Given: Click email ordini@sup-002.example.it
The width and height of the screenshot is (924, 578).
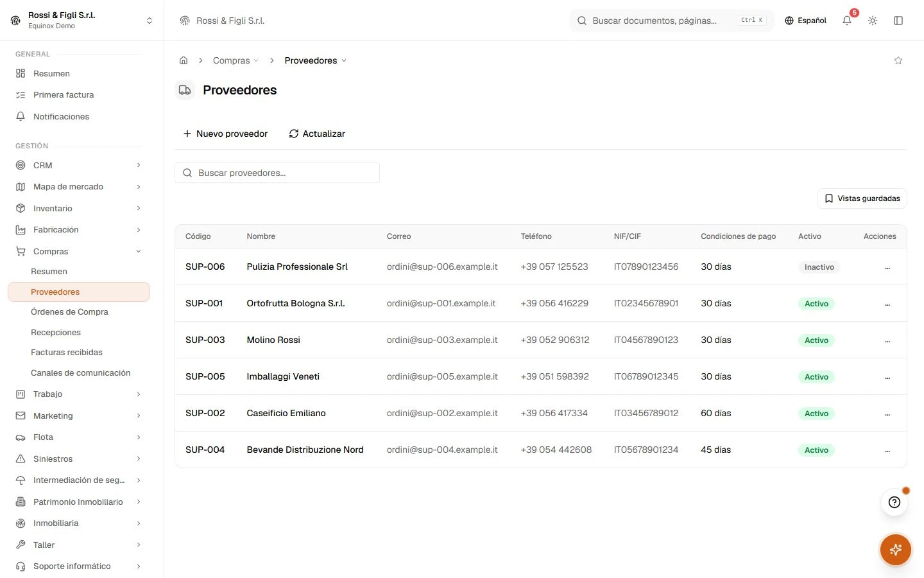Looking at the screenshot, I should pyautogui.click(x=442, y=414).
